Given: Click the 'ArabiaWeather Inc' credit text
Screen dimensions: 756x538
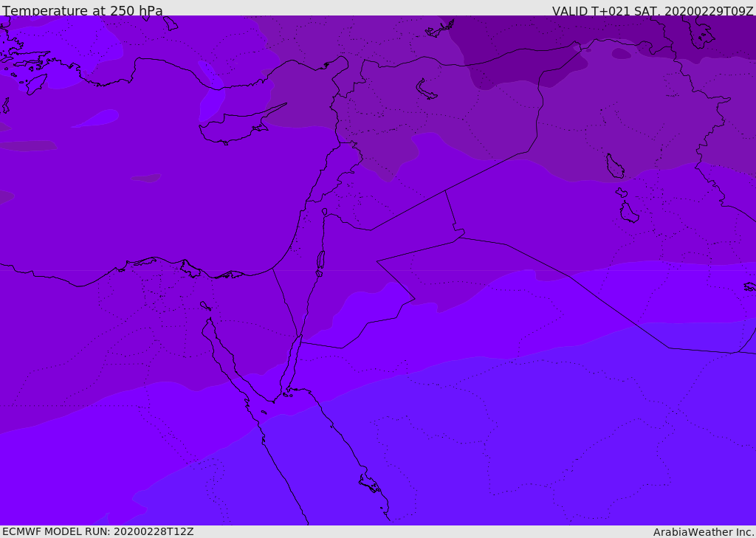Looking at the screenshot, I should click(x=704, y=532).
